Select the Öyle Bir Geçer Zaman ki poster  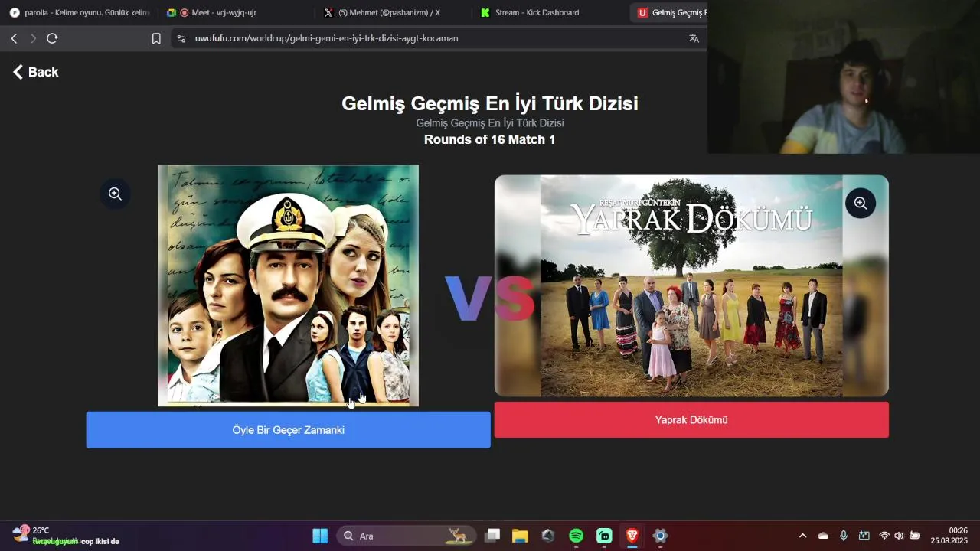click(288, 285)
